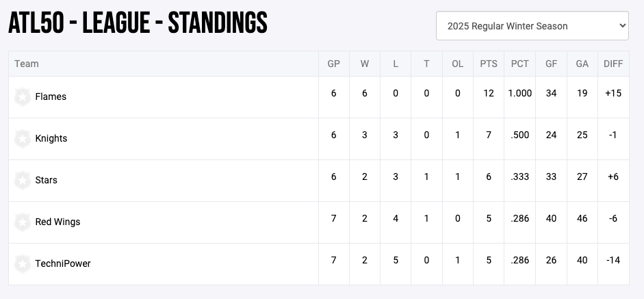The image size is (644, 299).
Task: Sort by the OL column header
Action: 458,64
